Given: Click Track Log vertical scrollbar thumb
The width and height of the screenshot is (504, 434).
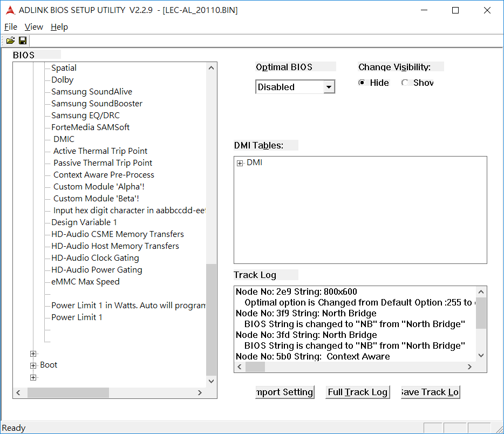Looking at the screenshot, I should pos(481,313).
